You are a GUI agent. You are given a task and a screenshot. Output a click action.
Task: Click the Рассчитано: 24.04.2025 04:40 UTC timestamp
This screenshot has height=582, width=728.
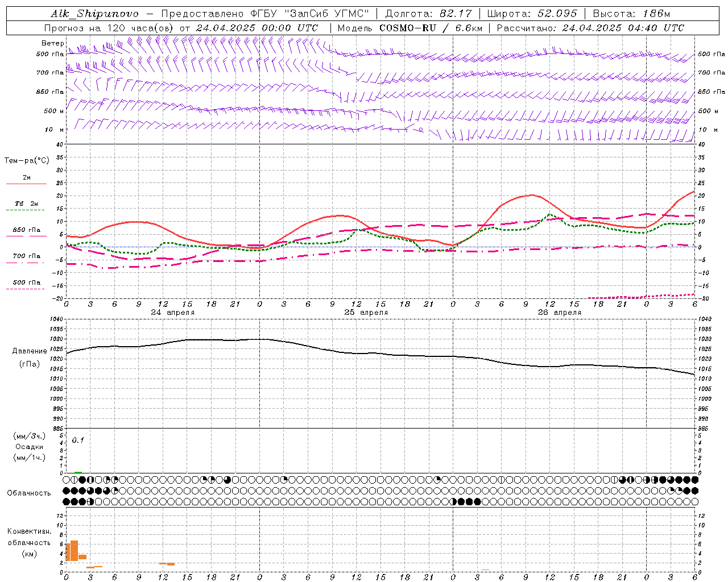click(590, 28)
